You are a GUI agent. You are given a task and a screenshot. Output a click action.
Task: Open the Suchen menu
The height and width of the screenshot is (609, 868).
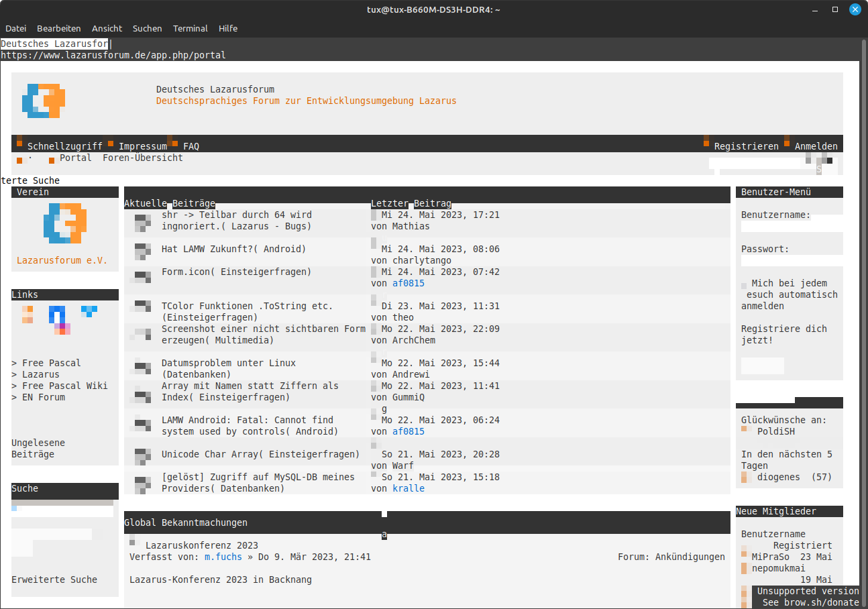point(148,29)
